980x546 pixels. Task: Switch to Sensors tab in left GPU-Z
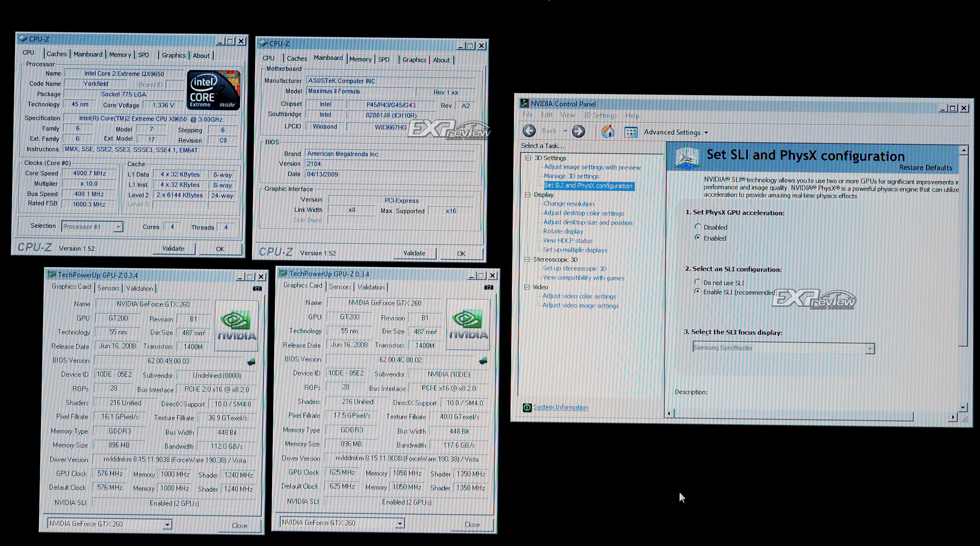click(x=108, y=288)
